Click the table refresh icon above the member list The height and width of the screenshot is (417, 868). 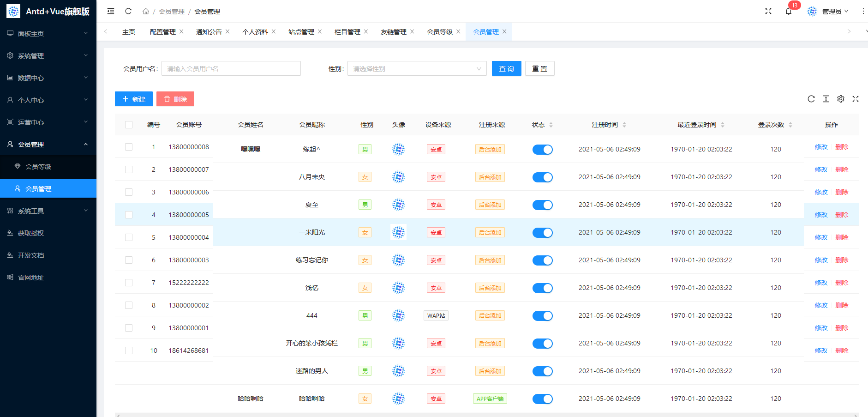click(811, 99)
